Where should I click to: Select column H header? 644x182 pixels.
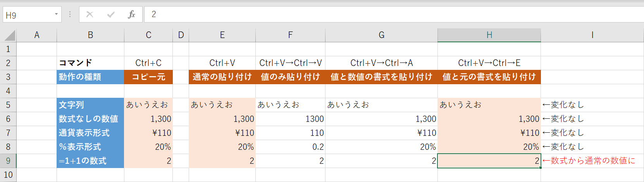489,35
